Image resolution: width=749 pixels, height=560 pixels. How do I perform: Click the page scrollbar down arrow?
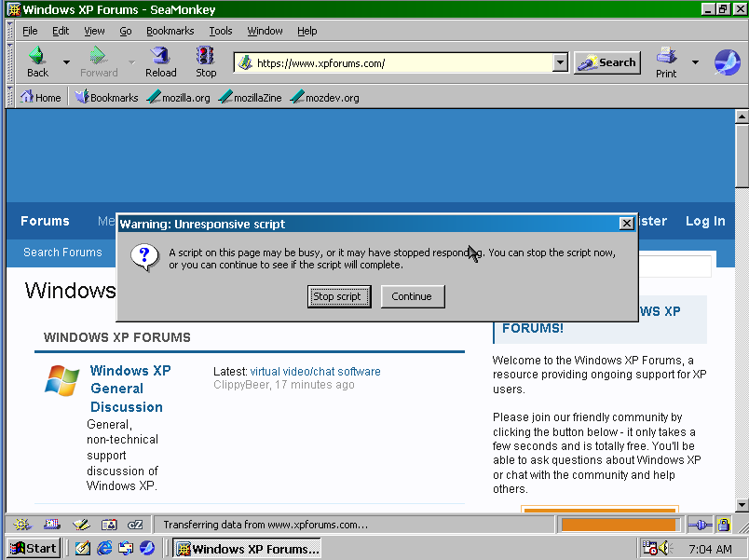(742, 505)
